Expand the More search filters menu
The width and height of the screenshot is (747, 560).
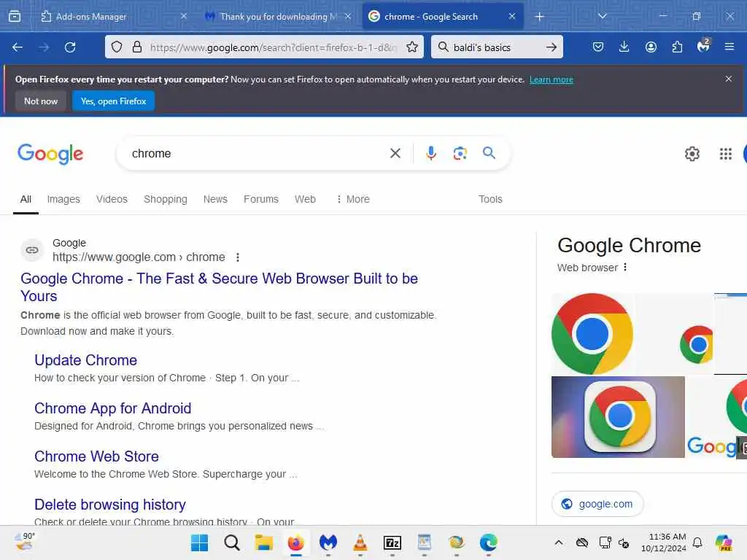click(353, 199)
